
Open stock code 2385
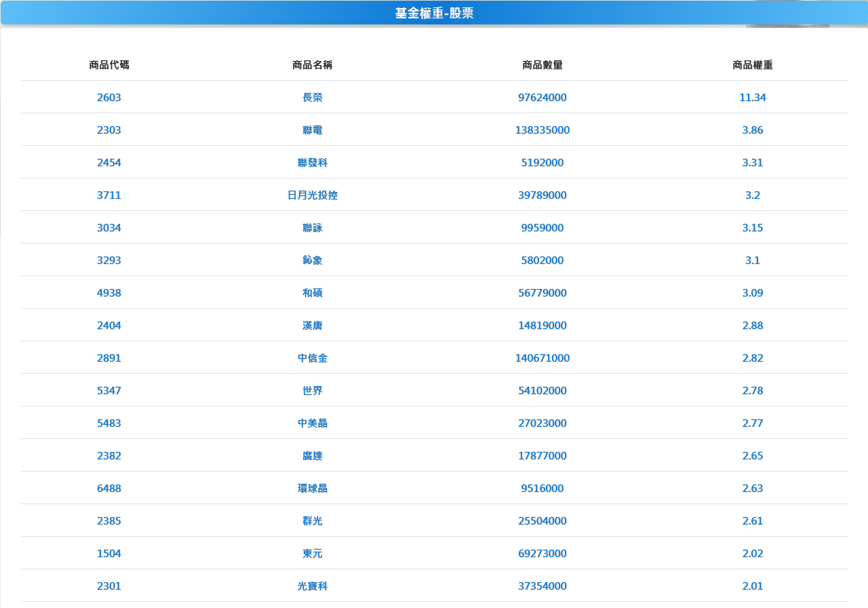click(x=109, y=521)
